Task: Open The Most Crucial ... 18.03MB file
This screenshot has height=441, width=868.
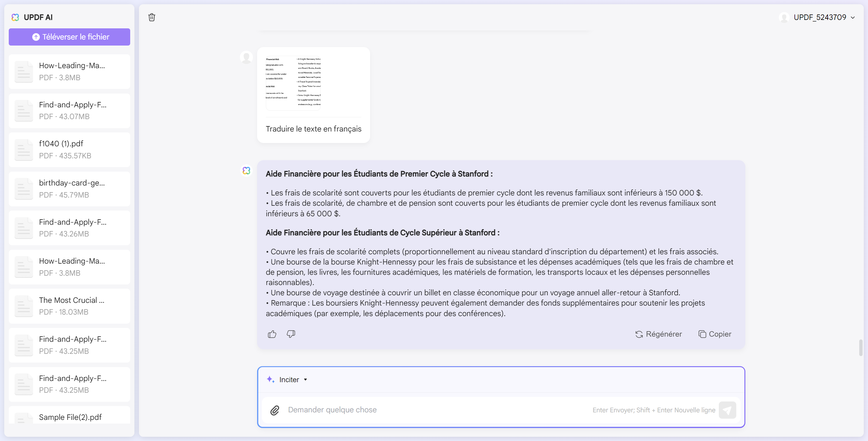Action: pos(69,306)
